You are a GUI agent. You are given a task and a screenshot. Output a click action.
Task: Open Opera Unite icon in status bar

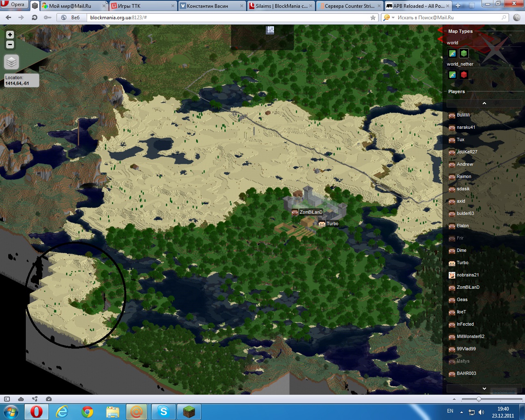tap(35, 399)
